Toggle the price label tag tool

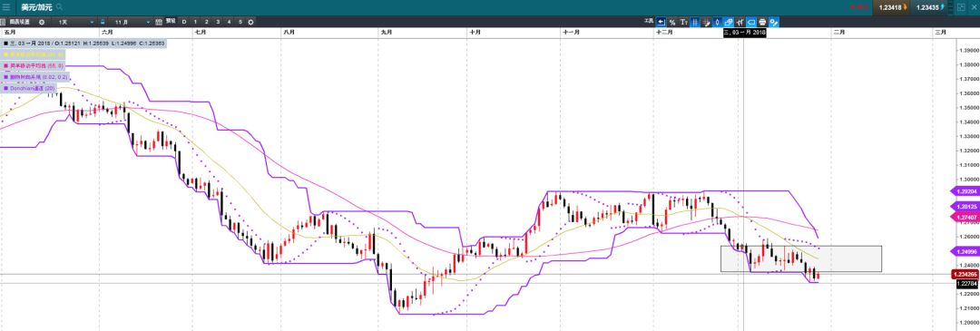(x=751, y=22)
